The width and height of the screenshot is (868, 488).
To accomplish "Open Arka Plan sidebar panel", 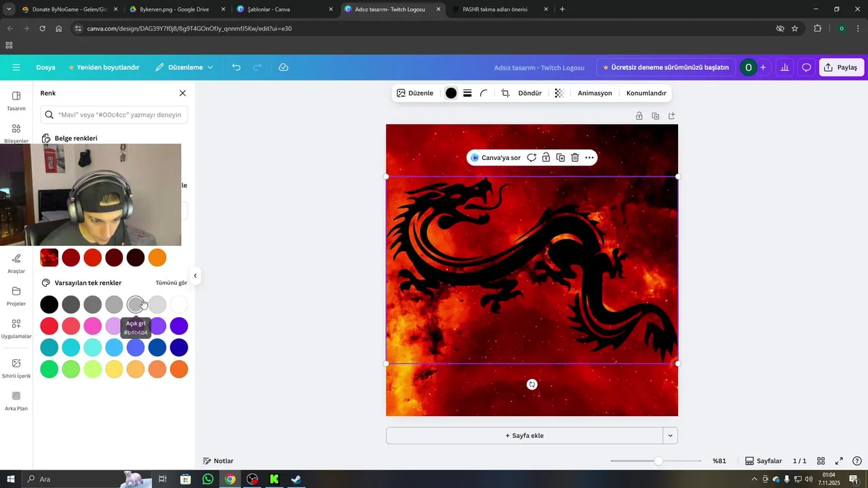I will pos(16,401).
